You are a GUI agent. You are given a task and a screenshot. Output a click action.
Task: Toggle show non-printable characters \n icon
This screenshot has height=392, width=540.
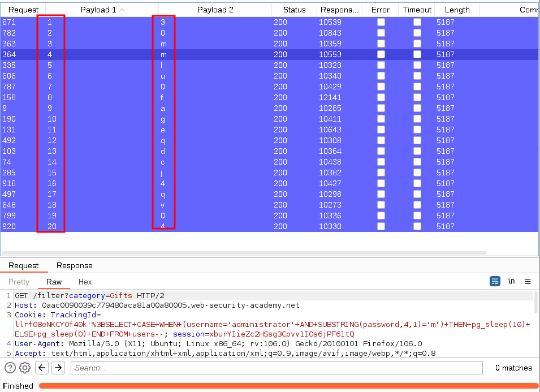click(x=511, y=282)
